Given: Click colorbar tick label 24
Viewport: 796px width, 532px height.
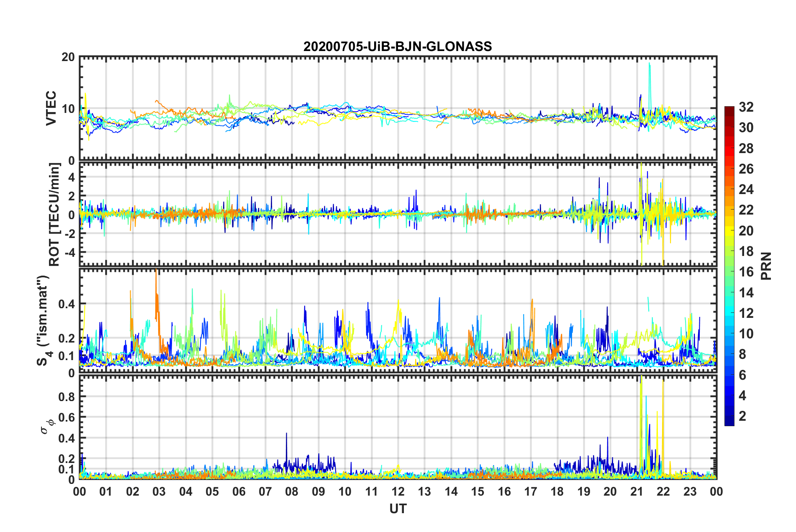Looking at the screenshot, I should (746, 189).
